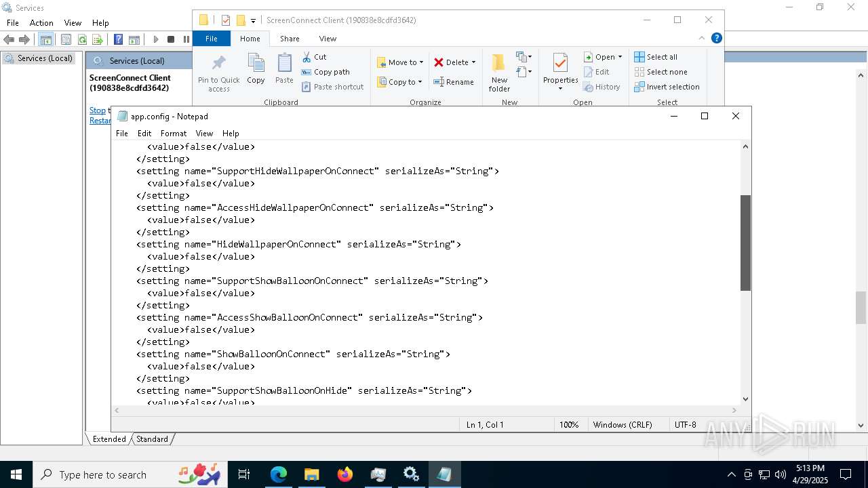Click the Stop service link
This screenshot has width=868, height=488.
tap(98, 110)
